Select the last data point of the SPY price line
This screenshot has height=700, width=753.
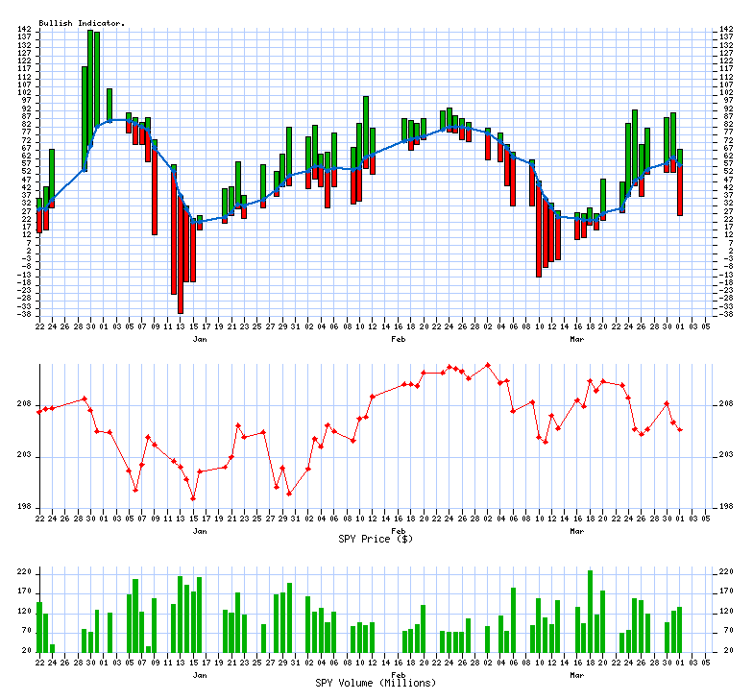point(680,429)
